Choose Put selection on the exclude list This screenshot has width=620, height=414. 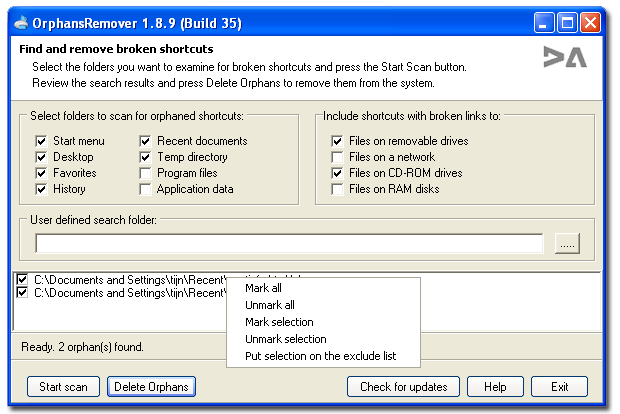(x=320, y=356)
